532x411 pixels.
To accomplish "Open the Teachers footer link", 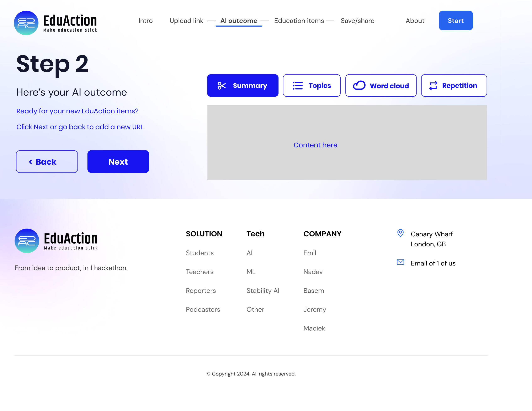I will click(x=199, y=272).
